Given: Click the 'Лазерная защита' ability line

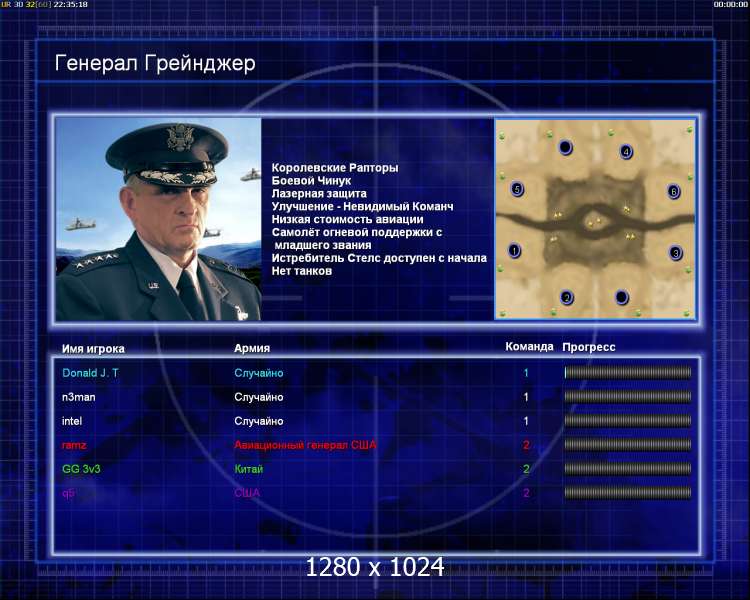Looking at the screenshot, I should tap(319, 194).
